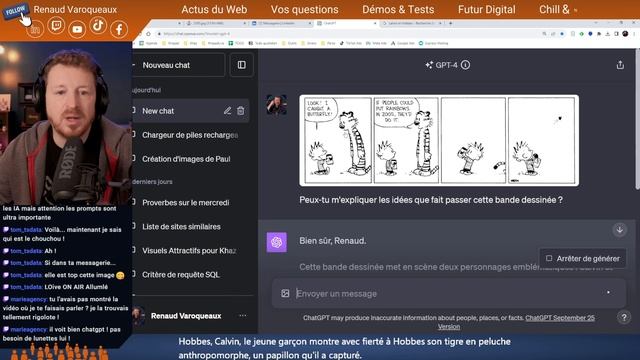
Task: Click the Follow badge
Action: click(x=16, y=11)
